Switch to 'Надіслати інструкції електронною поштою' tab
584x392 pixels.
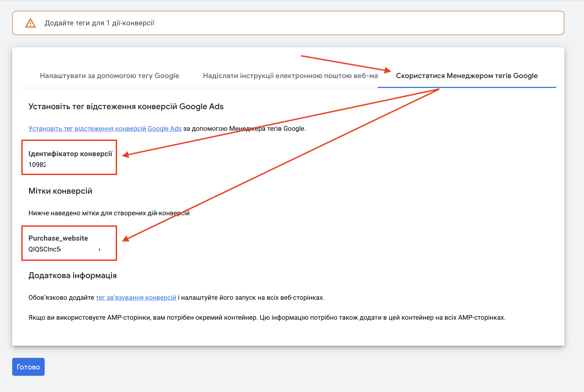[290, 76]
